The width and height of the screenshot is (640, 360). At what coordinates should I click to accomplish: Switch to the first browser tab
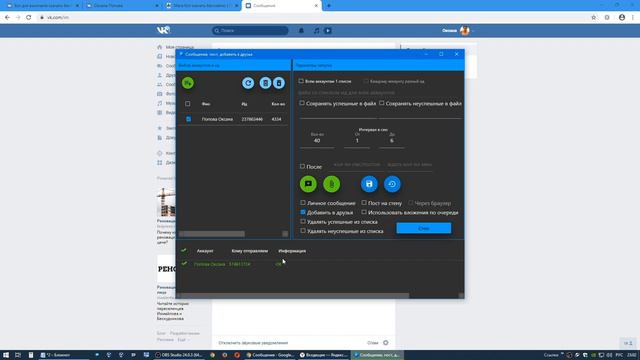pos(42,6)
